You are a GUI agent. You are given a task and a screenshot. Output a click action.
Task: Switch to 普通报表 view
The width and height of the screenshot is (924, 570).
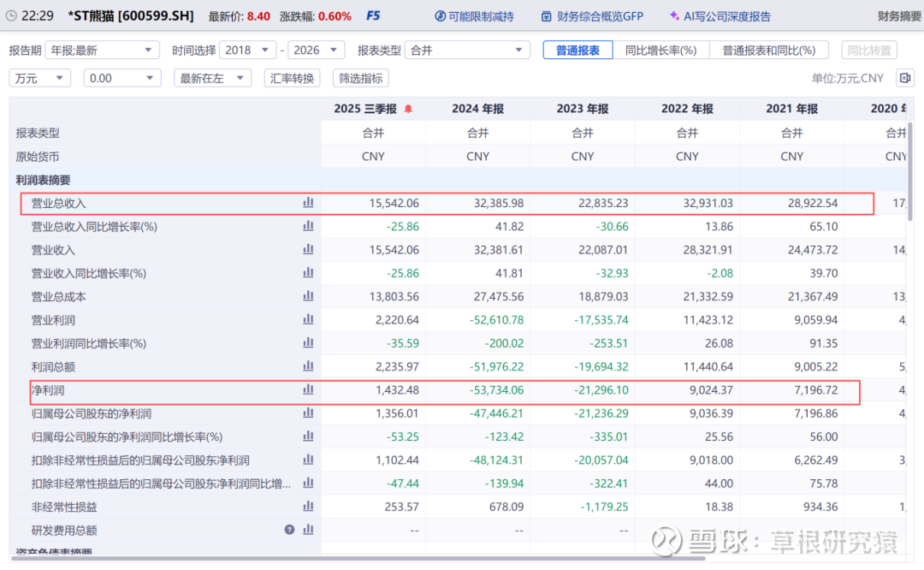(x=577, y=50)
